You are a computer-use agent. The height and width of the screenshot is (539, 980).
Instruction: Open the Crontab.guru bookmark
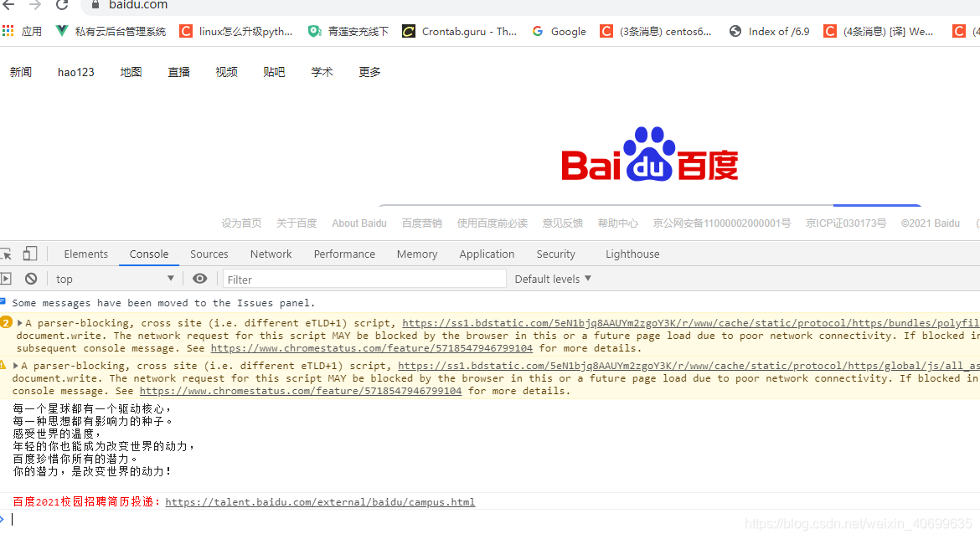click(x=459, y=31)
